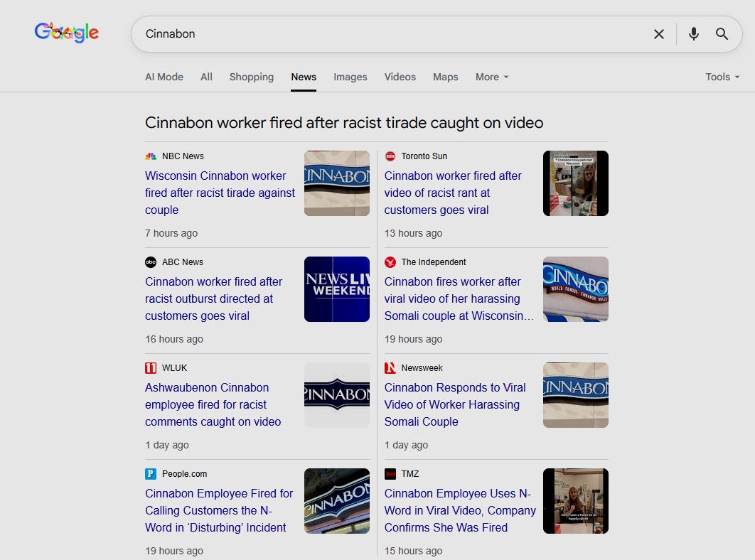
Task: Open ABC News article on racist outburst
Action: (213, 298)
